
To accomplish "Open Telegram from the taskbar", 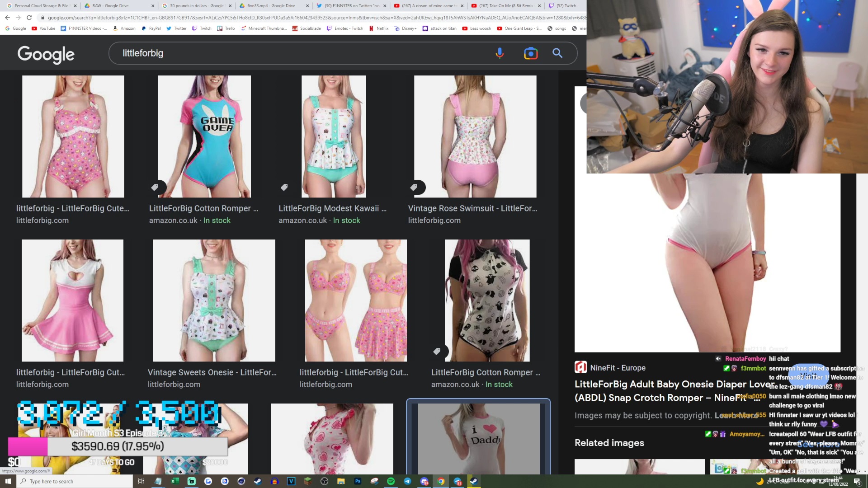I will 407,481.
